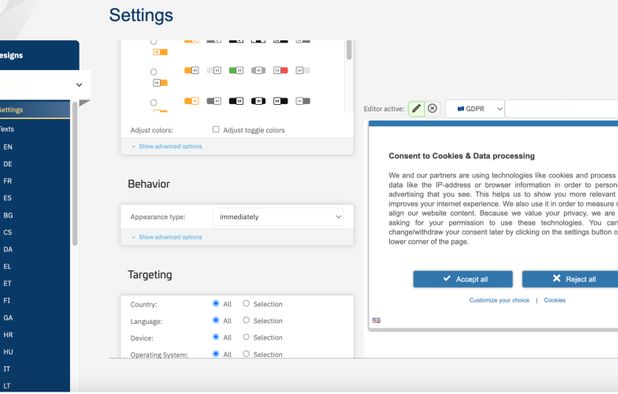Expand advanced options under Behavior
The image size is (618, 394).
170,237
